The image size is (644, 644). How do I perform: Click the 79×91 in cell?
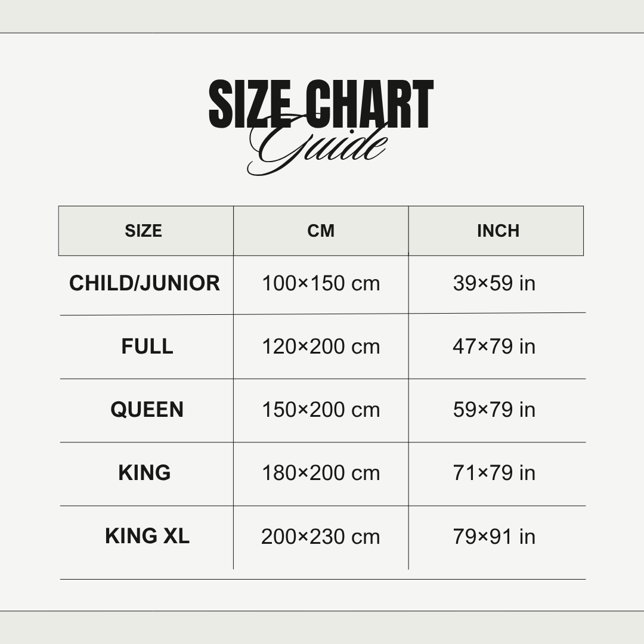point(494,537)
